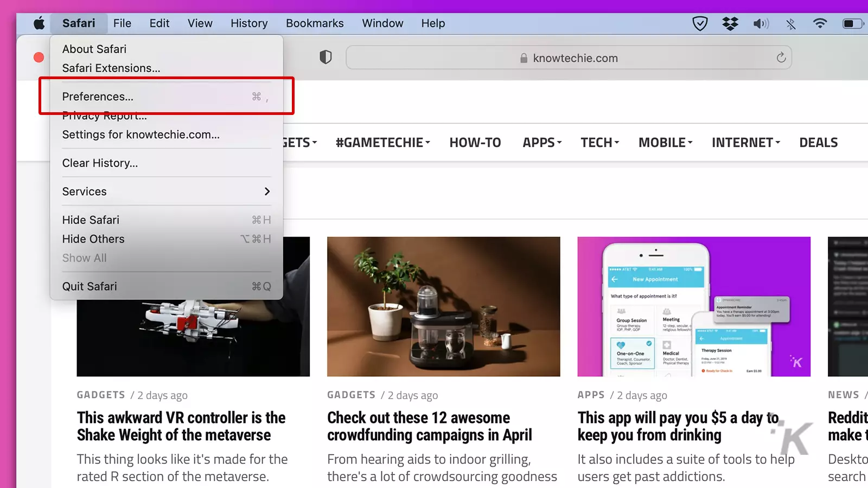Open the 12 awesome crowdfunding campaigns headline
The width and height of the screenshot is (868, 488).
[x=430, y=426]
